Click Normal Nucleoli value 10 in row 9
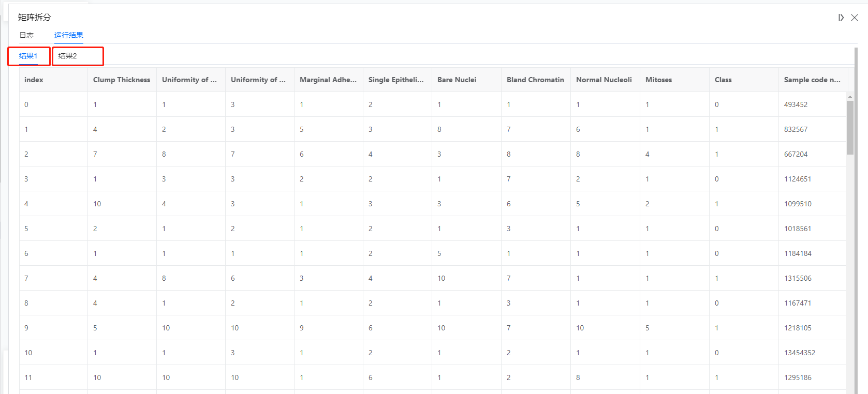 pos(580,328)
